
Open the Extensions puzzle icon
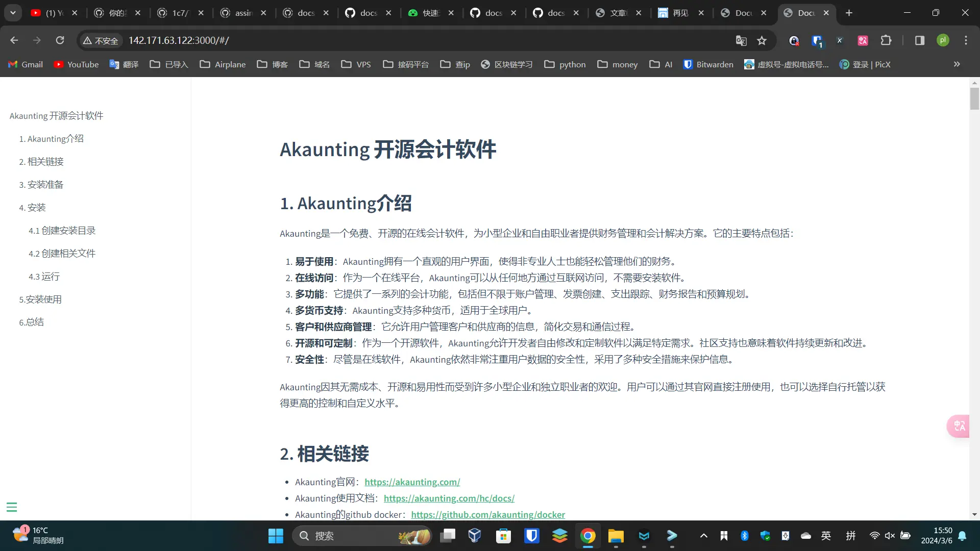[x=886, y=40]
